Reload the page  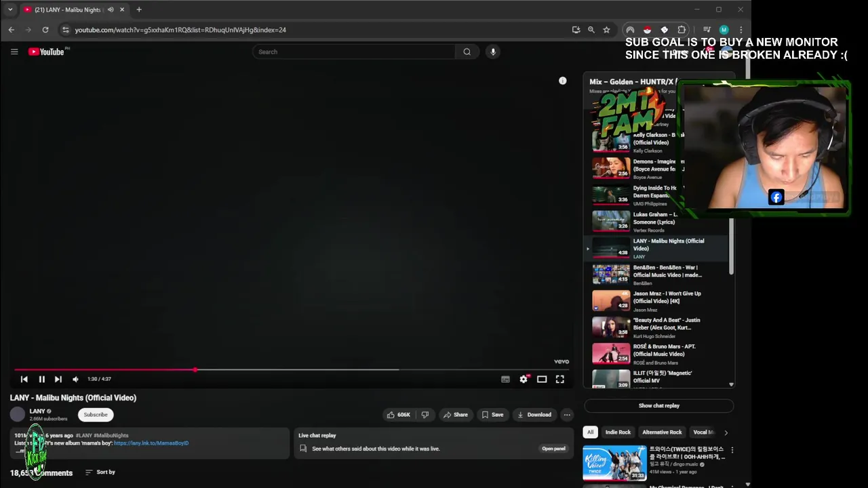click(45, 30)
